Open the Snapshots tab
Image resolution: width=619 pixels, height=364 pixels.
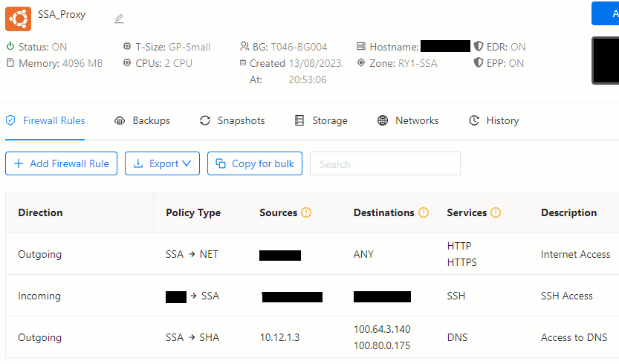click(233, 120)
